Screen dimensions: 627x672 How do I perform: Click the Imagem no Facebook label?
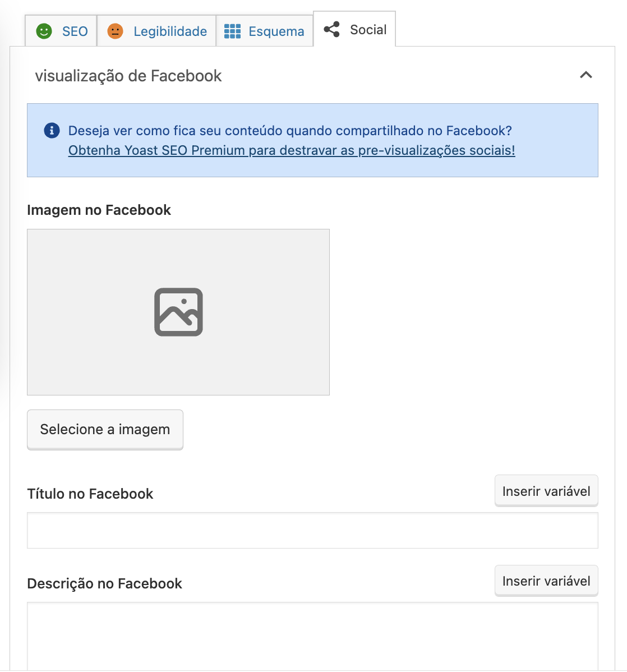coord(99,210)
